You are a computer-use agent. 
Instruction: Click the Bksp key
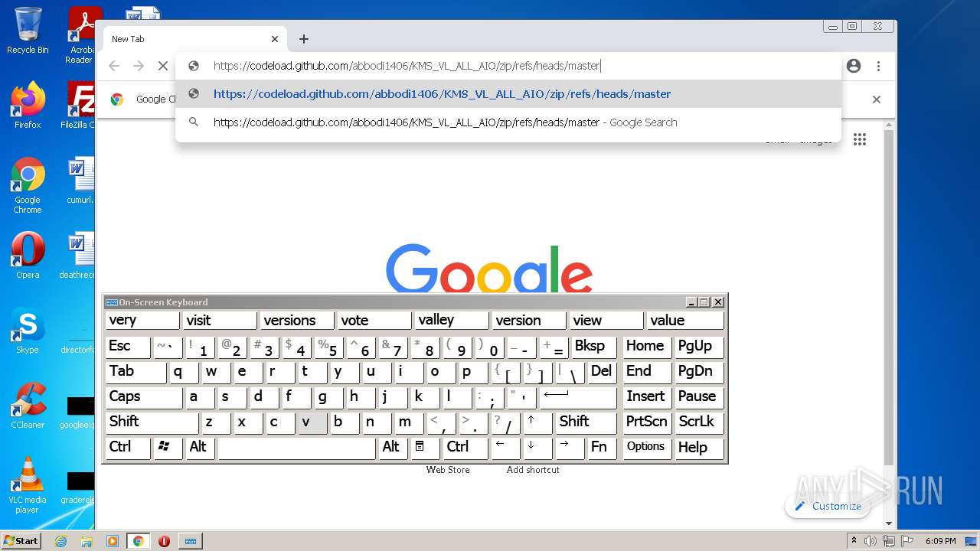[x=594, y=347]
